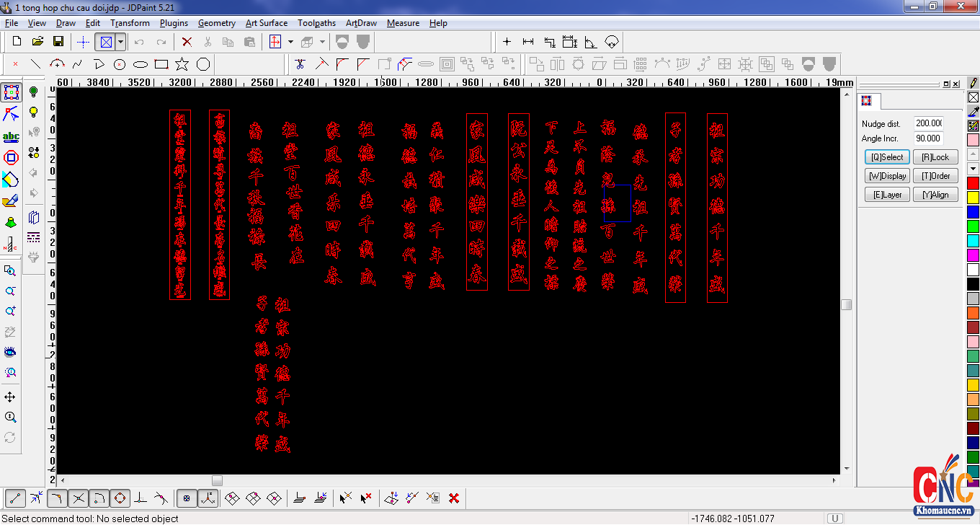Click the ellipse drawing tool
Viewport: 980px width, 525px height.
[141, 64]
